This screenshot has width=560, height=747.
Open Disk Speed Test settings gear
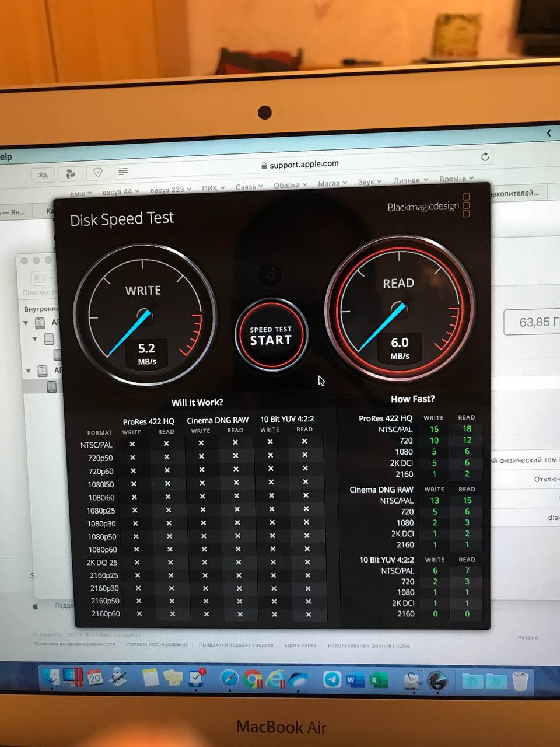point(270,274)
